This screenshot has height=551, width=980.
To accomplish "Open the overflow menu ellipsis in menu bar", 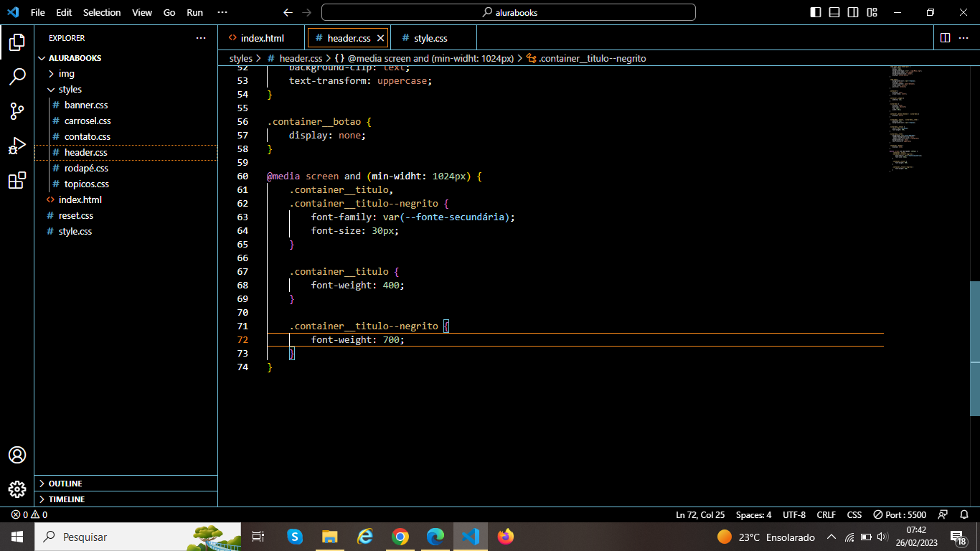I will pos(222,12).
